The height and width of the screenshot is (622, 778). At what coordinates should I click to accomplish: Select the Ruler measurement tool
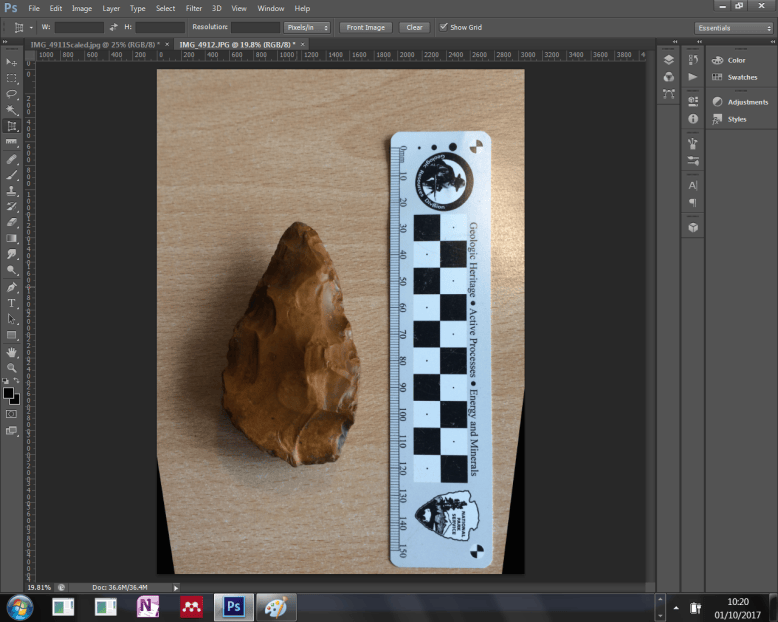11,142
